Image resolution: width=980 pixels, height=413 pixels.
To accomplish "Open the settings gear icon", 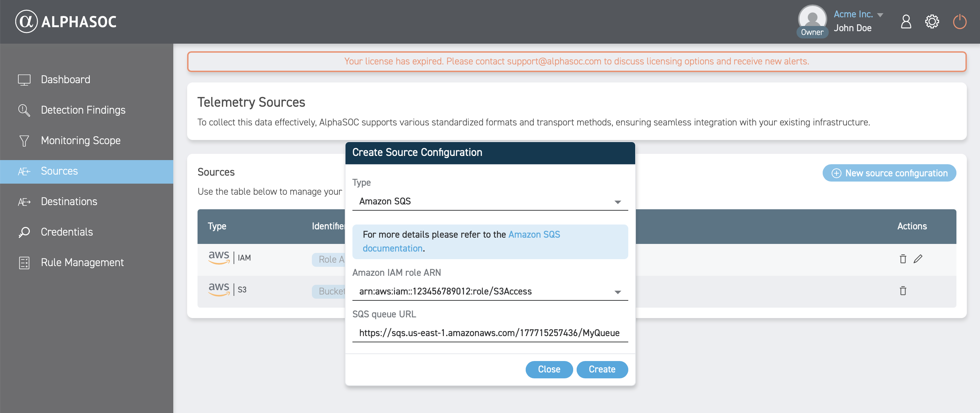I will tap(932, 22).
